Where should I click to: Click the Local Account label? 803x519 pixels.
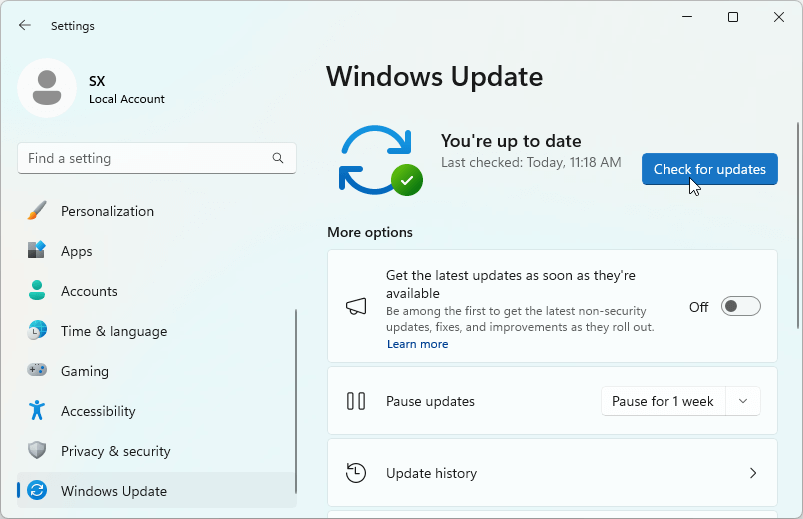pyautogui.click(x=126, y=99)
